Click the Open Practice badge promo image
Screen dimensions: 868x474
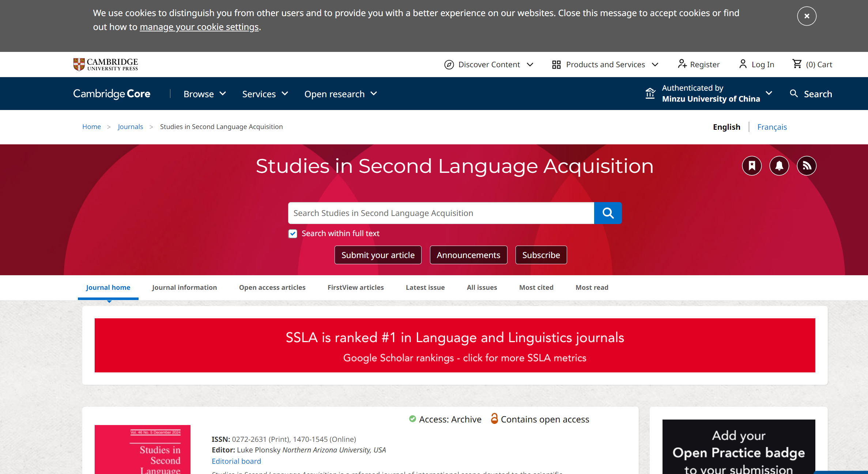[x=739, y=447]
